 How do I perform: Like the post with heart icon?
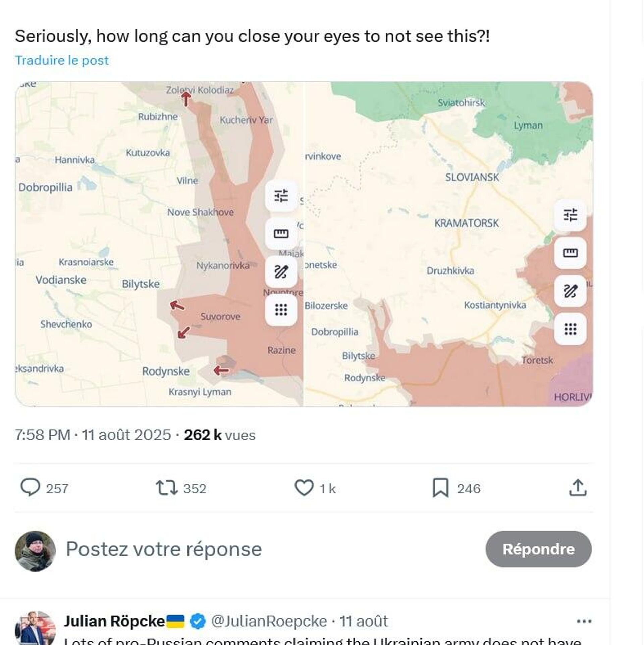(x=304, y=488)
